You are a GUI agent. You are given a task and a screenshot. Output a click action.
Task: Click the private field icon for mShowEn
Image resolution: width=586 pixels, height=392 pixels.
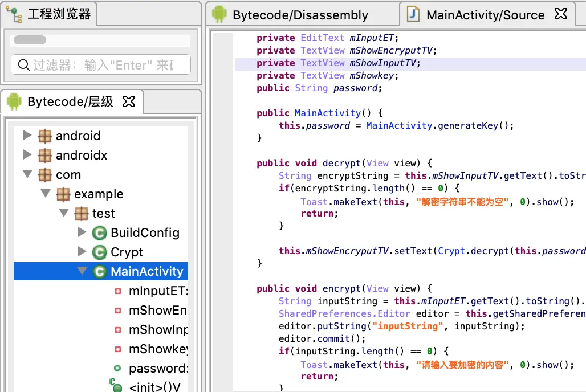[x=118, y=311]
